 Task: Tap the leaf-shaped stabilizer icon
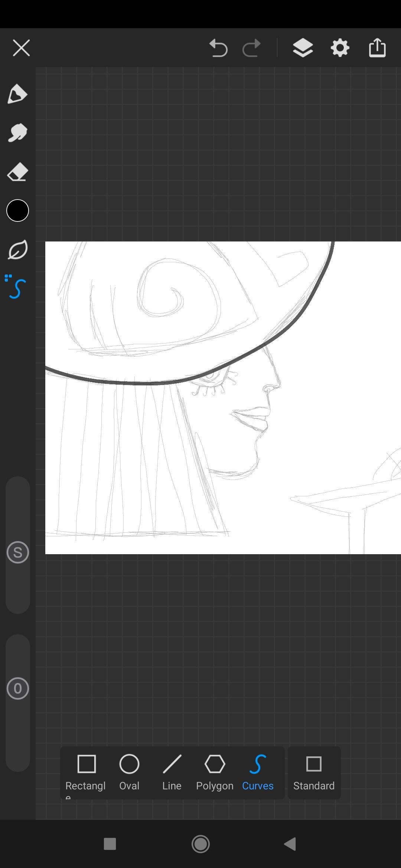(17, 250)
